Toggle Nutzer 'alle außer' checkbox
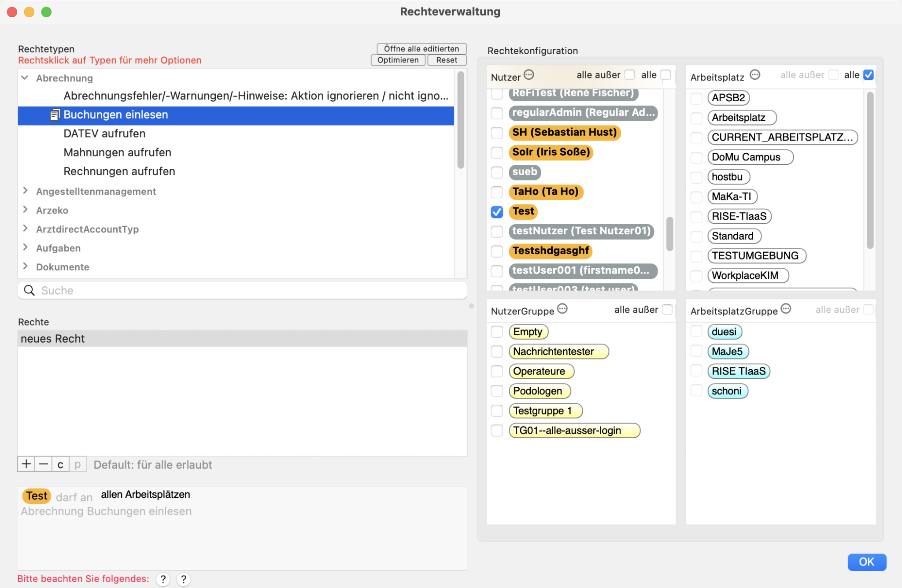The height and width of the screenshot is (588, 902). (630, 75)
